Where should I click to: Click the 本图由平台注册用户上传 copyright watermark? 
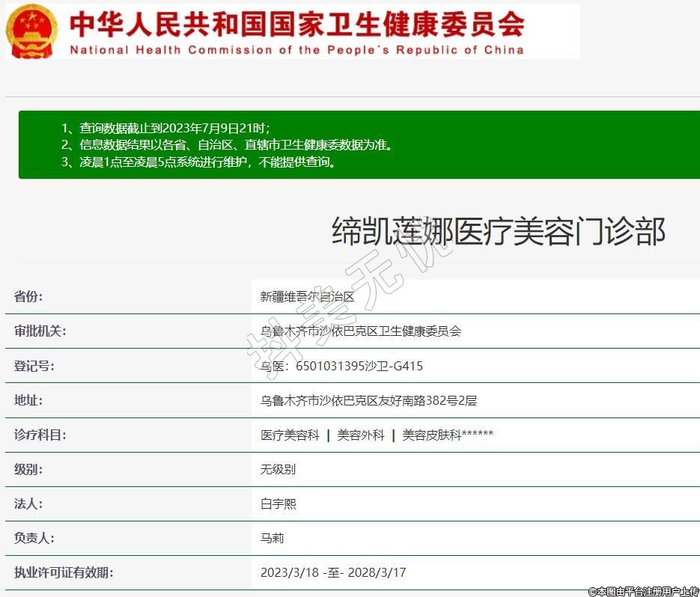(643, 591)
